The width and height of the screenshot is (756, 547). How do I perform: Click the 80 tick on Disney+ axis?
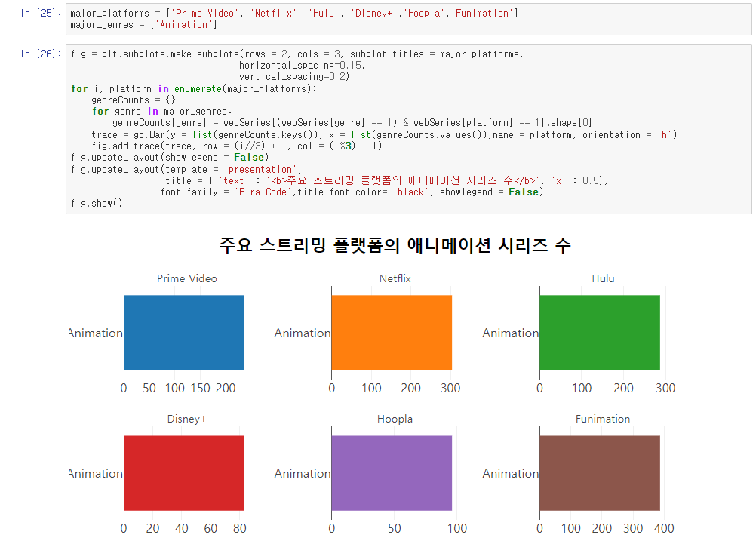240,528
